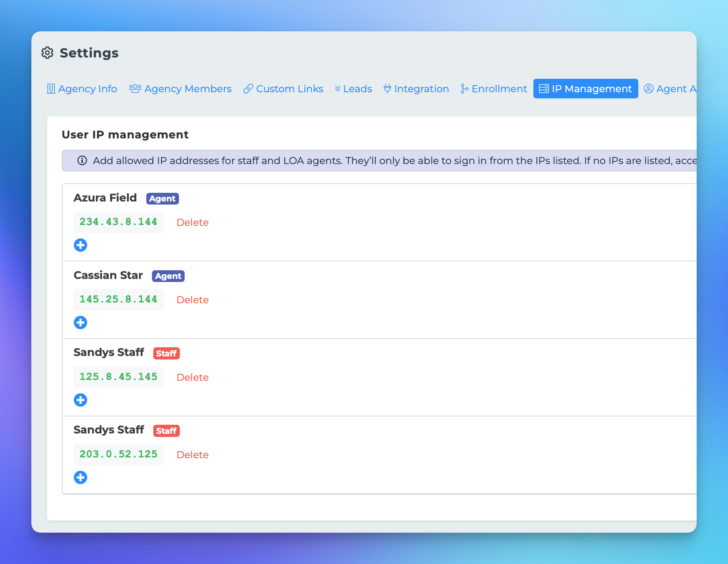Delete IP 145.25.8.144 for Cassian Star
The height and width of the screenshot is (564, 728).
point(192,300)
